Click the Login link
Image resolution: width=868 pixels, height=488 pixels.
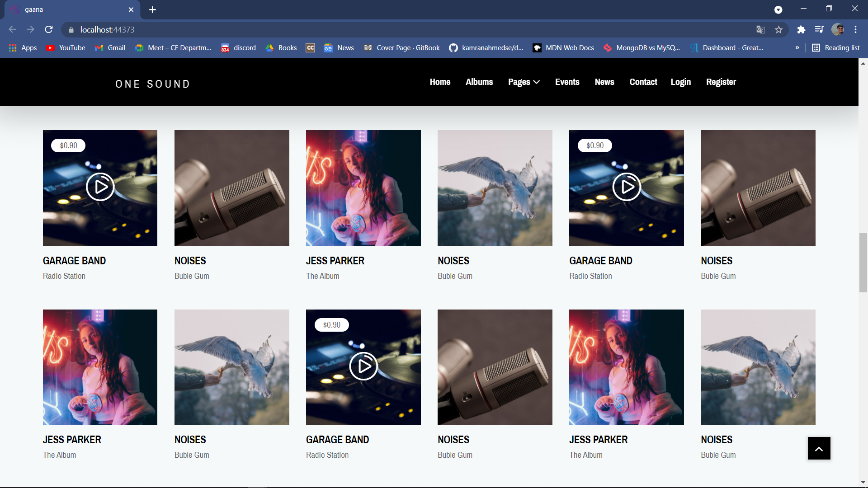point(680,82)
